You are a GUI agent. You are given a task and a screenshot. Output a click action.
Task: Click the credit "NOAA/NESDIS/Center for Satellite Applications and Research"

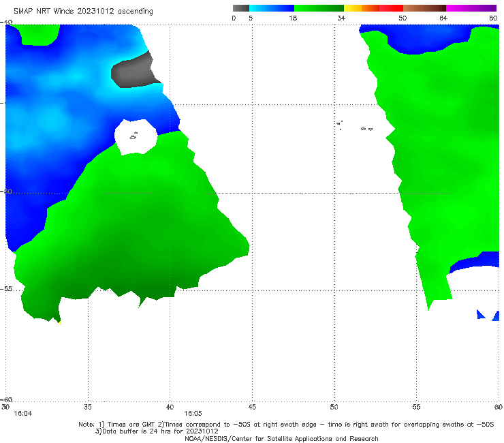(281, 438)
